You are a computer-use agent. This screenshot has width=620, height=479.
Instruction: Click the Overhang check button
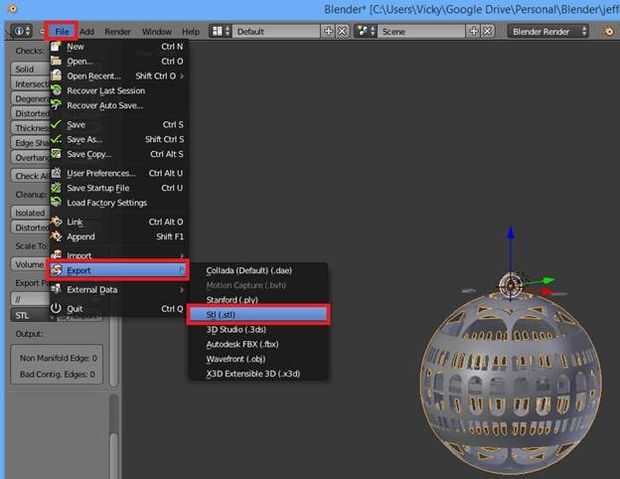[30, 157]
